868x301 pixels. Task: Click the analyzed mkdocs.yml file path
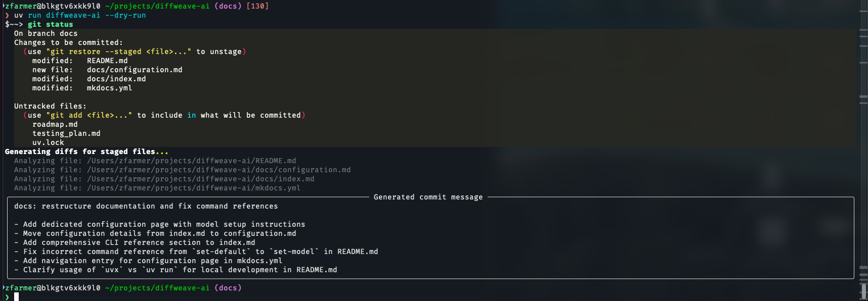click(x=194, y=188)
